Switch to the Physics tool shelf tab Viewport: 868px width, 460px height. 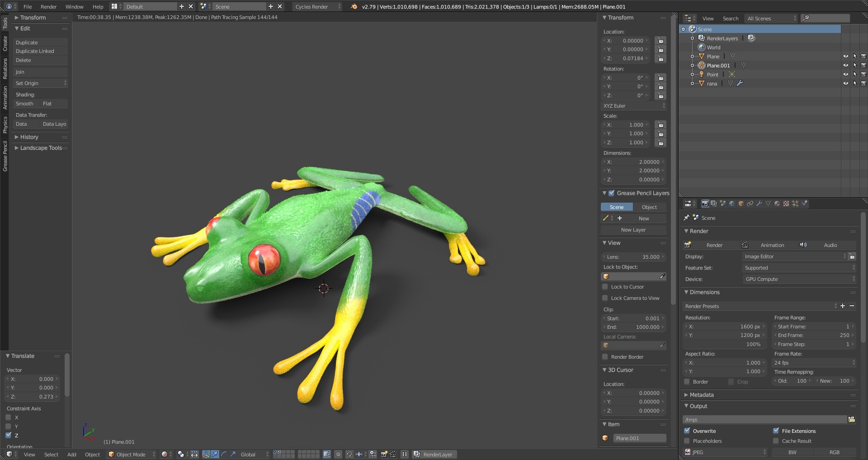5,125
